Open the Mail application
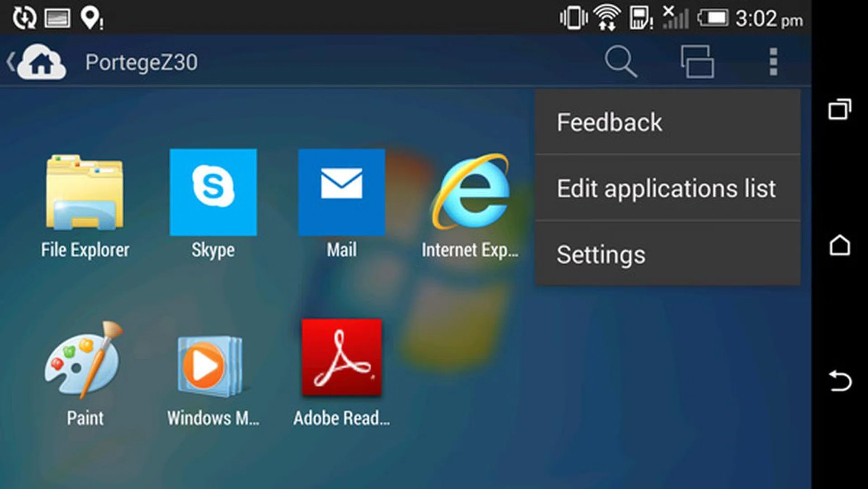This screenshot has height=489, width=868. 341,192
